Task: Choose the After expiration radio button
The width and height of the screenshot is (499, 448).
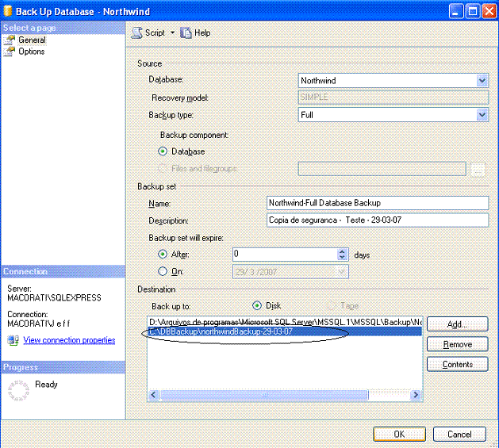Action: point(163,255)
